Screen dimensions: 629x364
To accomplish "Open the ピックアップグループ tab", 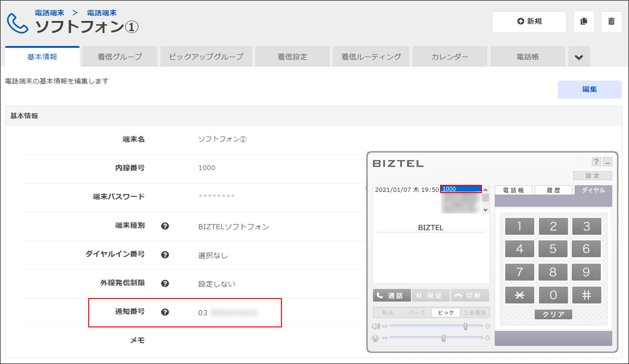I will point(206,57).
